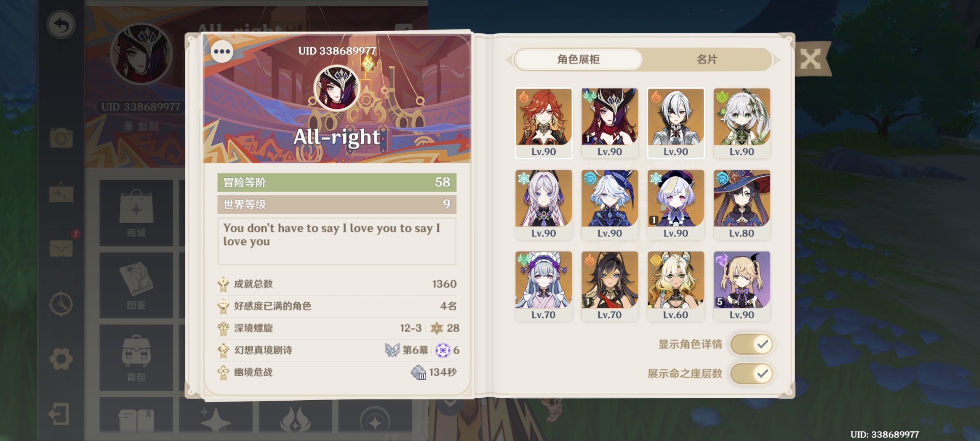Open the 图鉴 archive book icon
Screen dimensions: 980x441
(136, 286)
